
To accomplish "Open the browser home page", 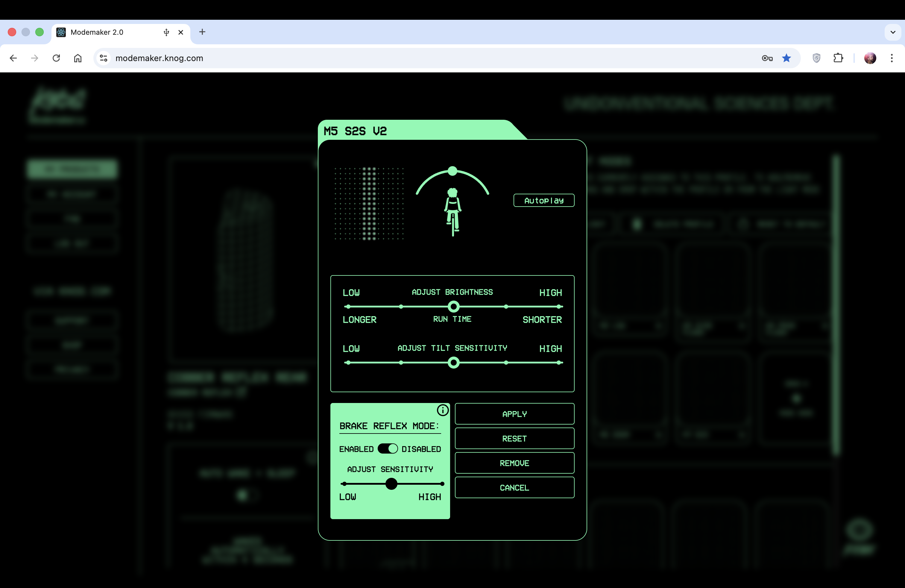I will pos(78,58).
